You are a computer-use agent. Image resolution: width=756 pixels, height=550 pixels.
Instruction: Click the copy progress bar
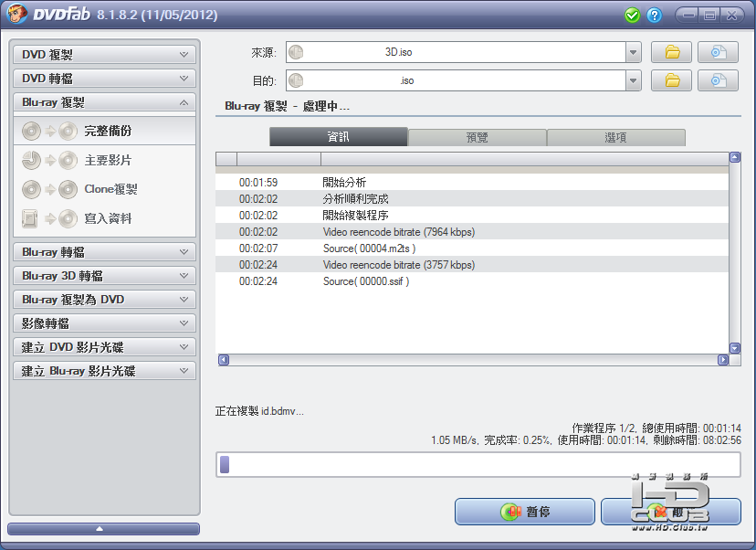click(x=478, y=465)
